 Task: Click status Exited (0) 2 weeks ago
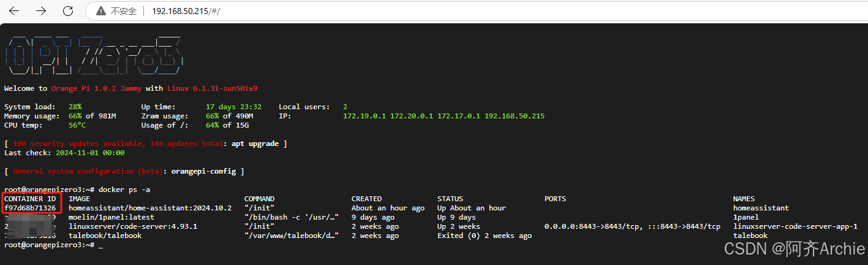click(x=485, y=236)
